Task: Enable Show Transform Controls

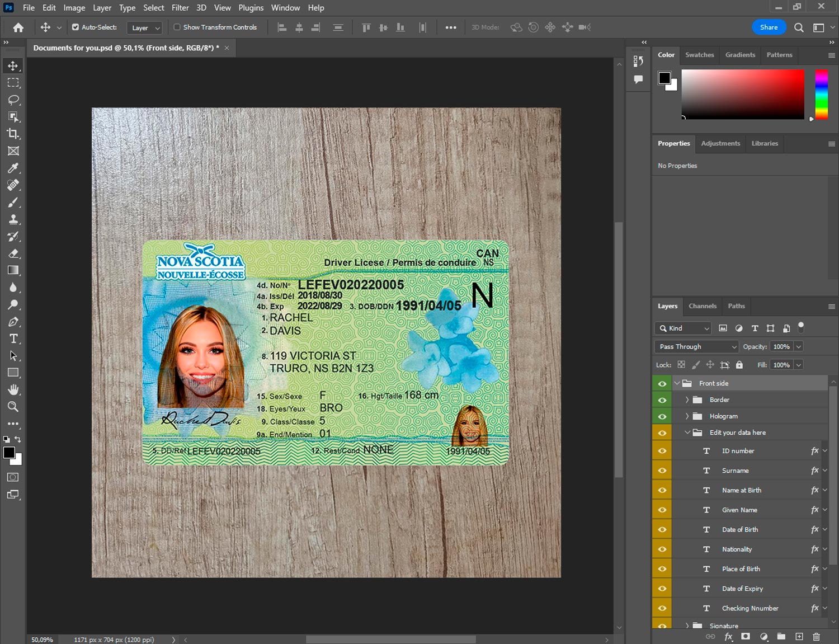Action: 177,27
